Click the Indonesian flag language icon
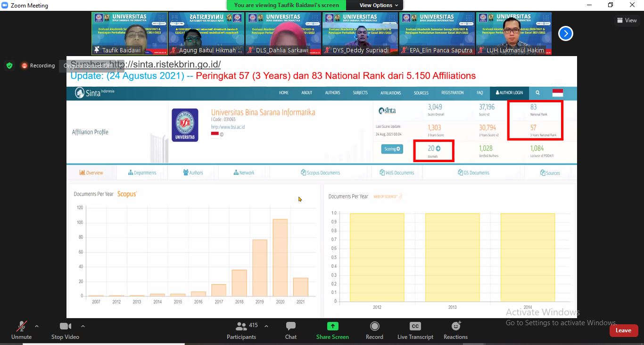This screenshot has width=644, height=345. coord(558,93)
